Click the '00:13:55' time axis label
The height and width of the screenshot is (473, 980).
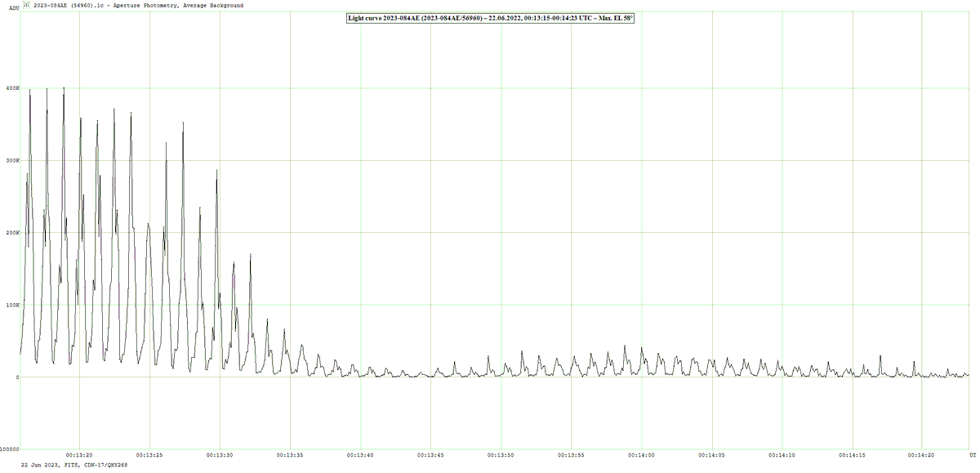571,454
